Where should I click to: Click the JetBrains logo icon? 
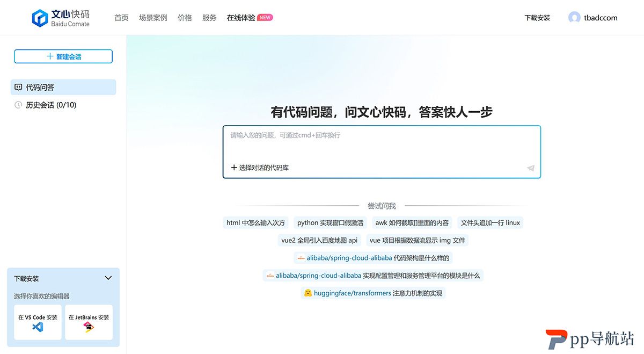tap(89, 327)
